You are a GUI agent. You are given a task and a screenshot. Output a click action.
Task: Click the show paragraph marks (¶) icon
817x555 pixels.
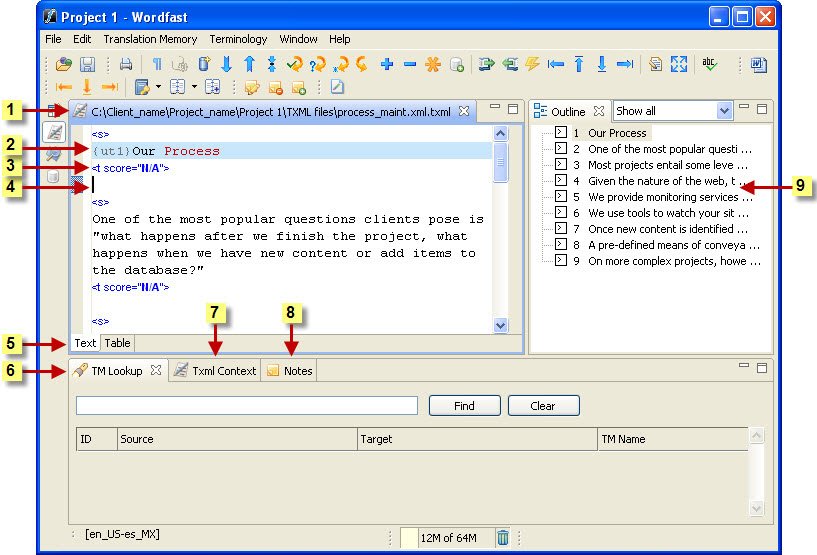(x=157, y=64)
